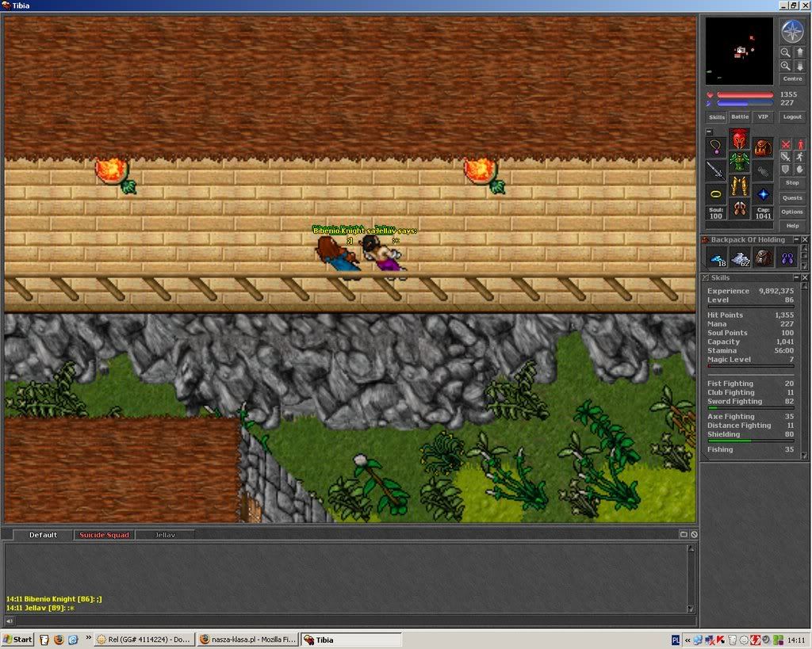Click the red helmet in the head slot
Image resolution: width=812 pixels, height=649 pixels.
pyautogui.click(x=739, y=139)
